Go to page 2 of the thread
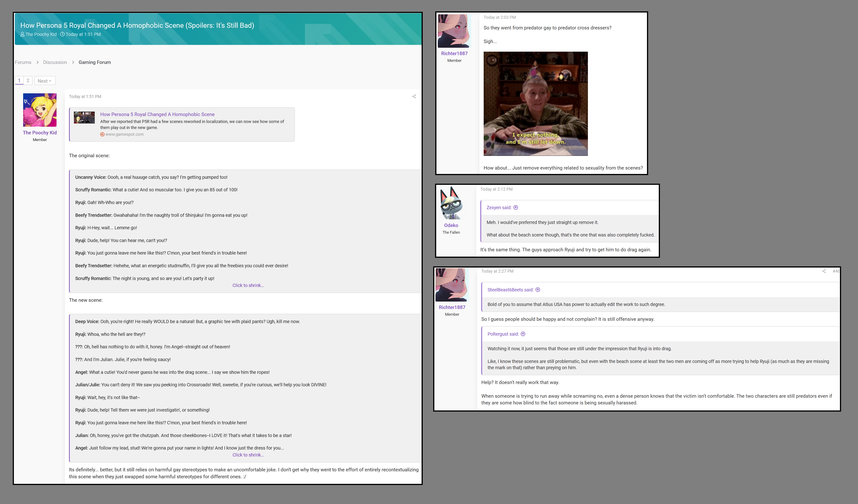Viewport: 858px width, 504px height. (28, 81)
